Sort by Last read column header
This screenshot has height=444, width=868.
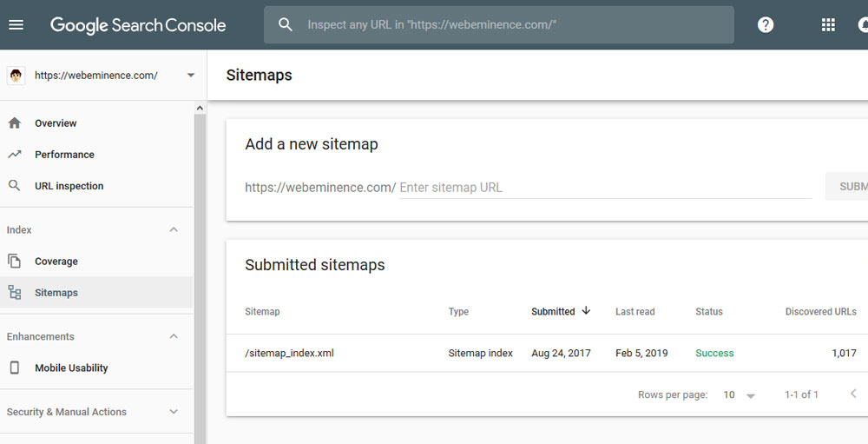pyautogui.click(x=635, y=312)
